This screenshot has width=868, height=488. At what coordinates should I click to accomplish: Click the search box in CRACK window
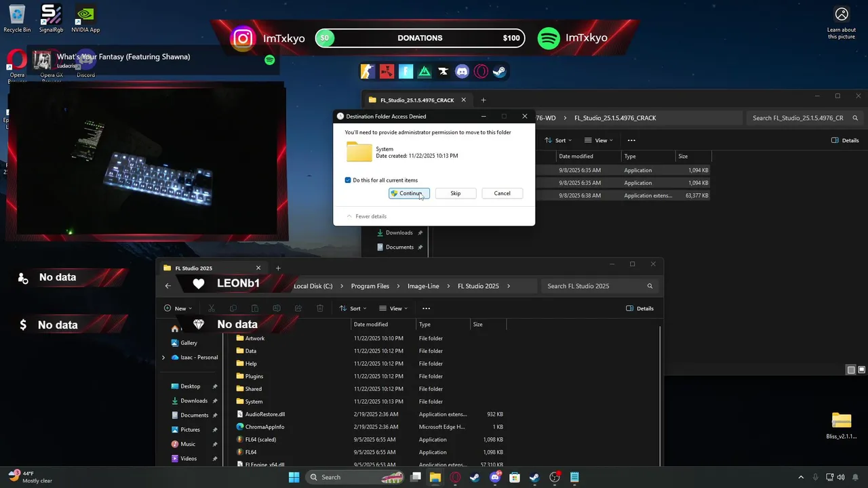click(x=805, y=118)
